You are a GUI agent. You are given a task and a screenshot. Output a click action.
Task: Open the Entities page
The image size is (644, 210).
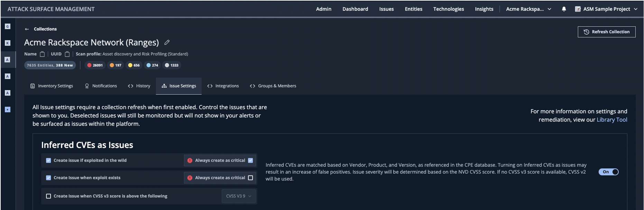pos(414,9)
